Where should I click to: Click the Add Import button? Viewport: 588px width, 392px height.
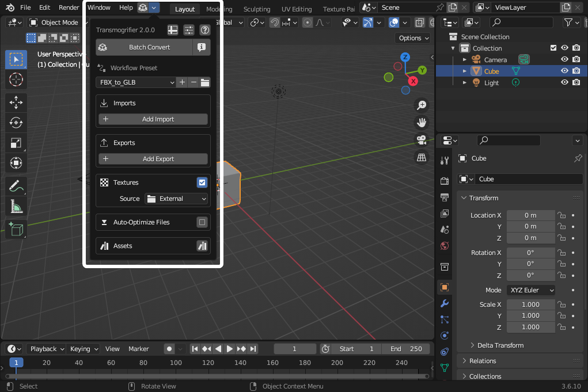point(153,119)
